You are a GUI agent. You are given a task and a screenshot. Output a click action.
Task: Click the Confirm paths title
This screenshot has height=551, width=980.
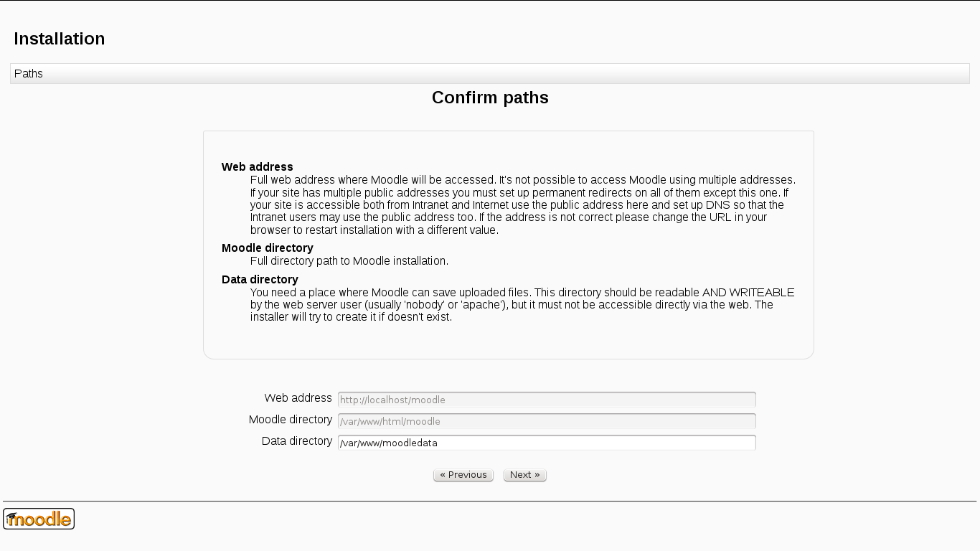coord(490,98)
